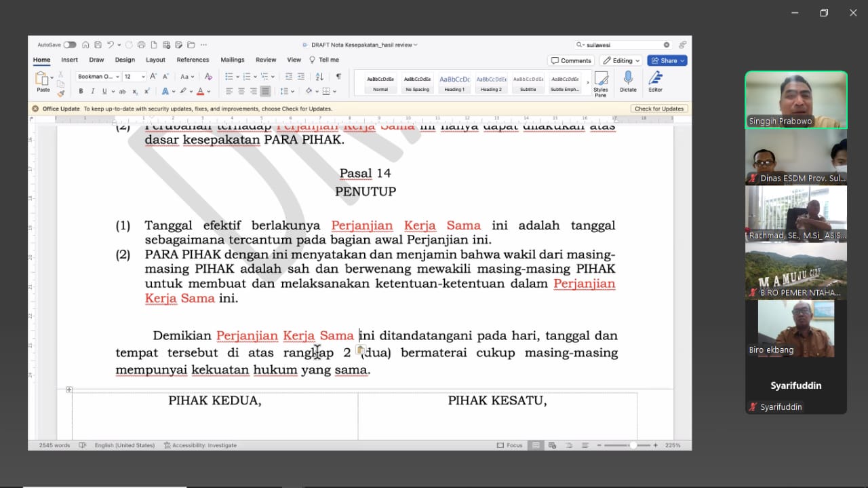868x488 pixels.
Task: Go to the References tab
Action: coord(193,60)
